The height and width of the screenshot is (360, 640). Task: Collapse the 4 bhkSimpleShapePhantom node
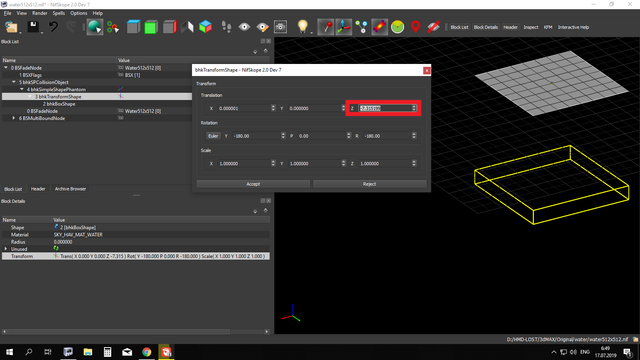pos(22,89)
